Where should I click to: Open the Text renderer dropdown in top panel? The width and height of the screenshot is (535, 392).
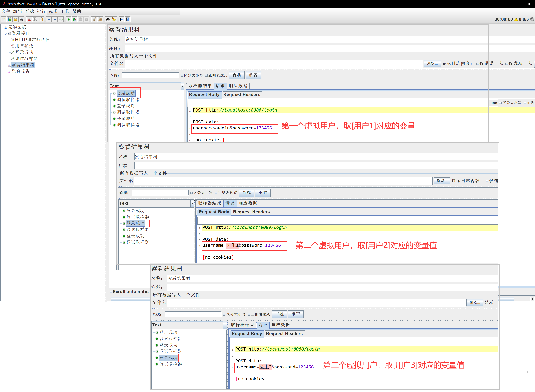(x=182, y=86)
